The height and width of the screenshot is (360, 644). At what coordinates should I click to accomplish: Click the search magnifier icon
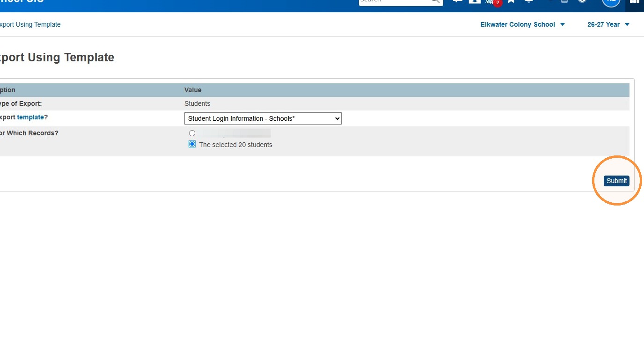[435, 1]
